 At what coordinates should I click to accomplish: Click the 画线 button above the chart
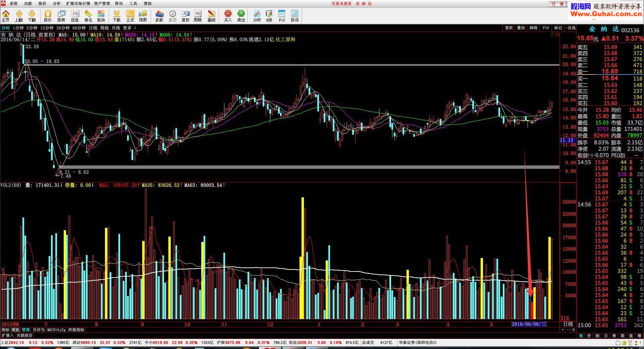(533, 28)
